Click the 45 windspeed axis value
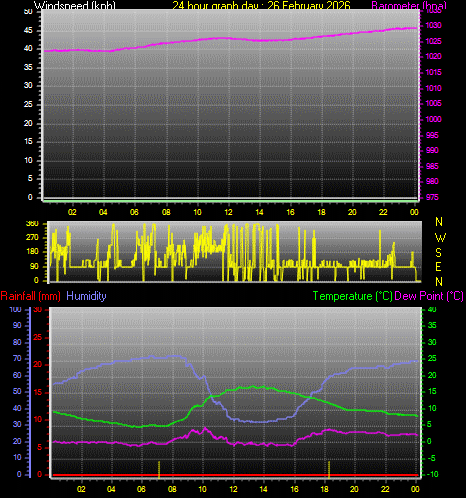This screenshot has height=498, width=466. point(28,31)
